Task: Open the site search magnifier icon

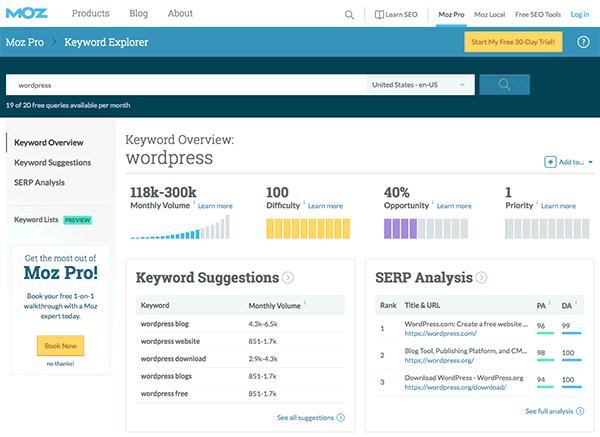Action: pos(349,15)
